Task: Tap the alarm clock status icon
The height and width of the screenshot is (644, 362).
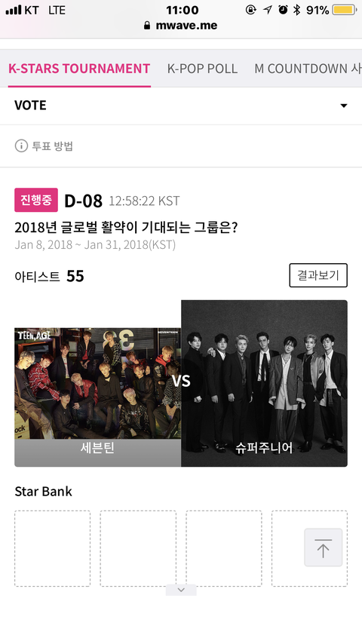Action: 283,10
